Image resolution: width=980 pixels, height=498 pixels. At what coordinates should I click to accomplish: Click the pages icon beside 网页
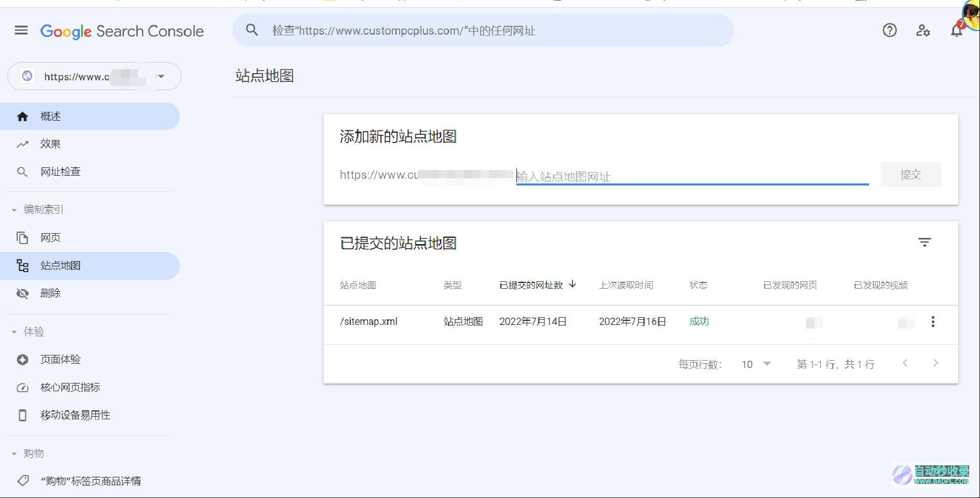[x=22, y=238]
